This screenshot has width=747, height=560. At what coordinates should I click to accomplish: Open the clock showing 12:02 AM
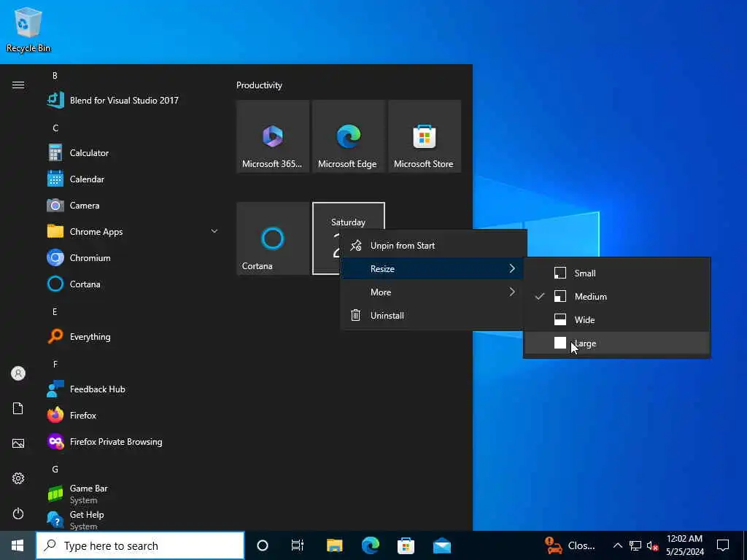pos(684,545)
